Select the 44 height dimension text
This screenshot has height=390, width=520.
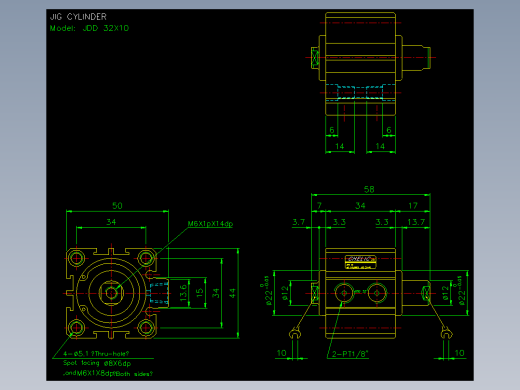click(x=232, y=293)
